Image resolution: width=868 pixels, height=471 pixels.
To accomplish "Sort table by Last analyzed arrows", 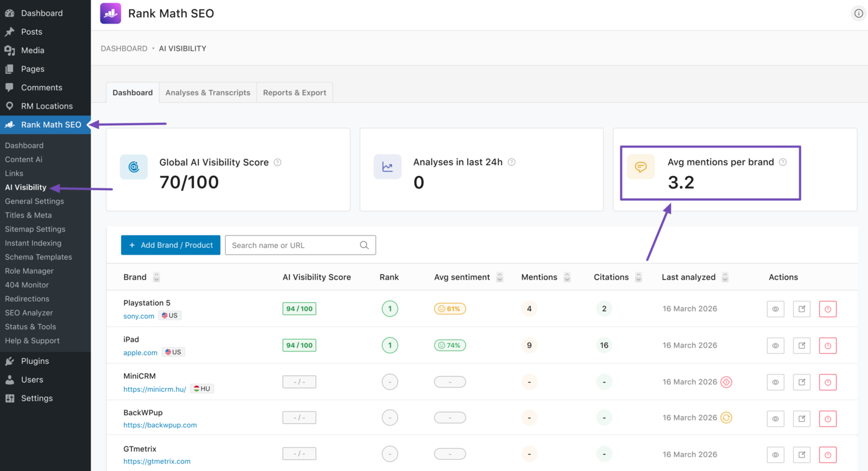I will (725, 278).
